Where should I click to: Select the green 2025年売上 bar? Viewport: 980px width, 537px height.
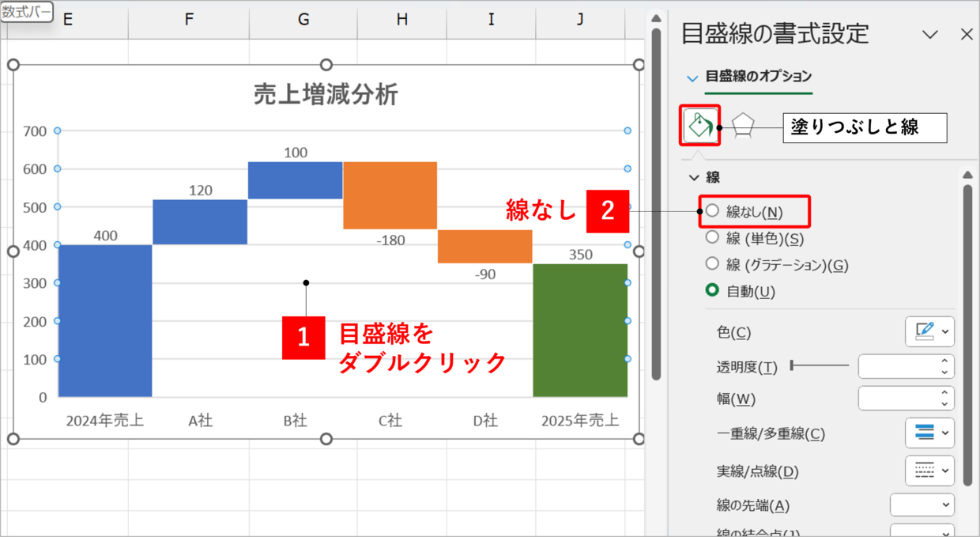pos(579,328)
